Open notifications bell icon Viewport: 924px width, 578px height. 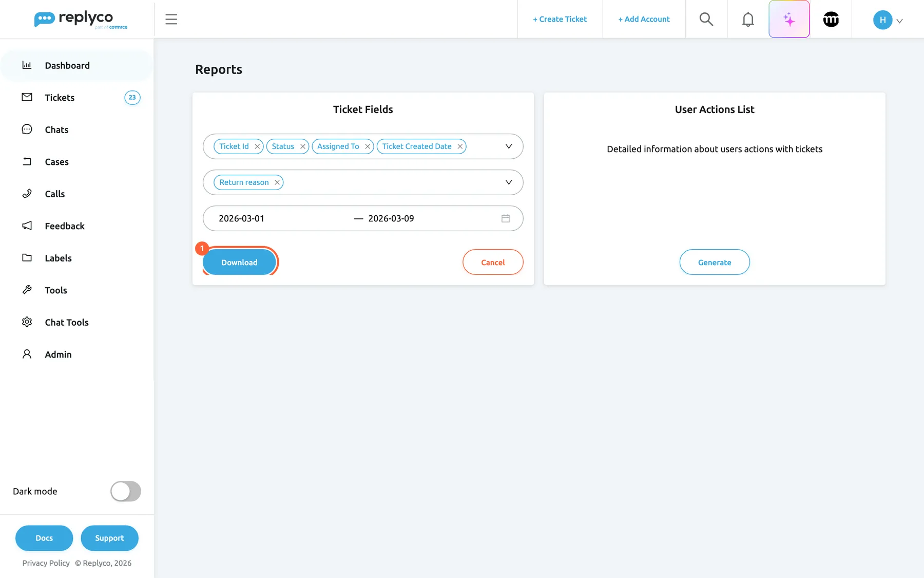click(748, 20)
